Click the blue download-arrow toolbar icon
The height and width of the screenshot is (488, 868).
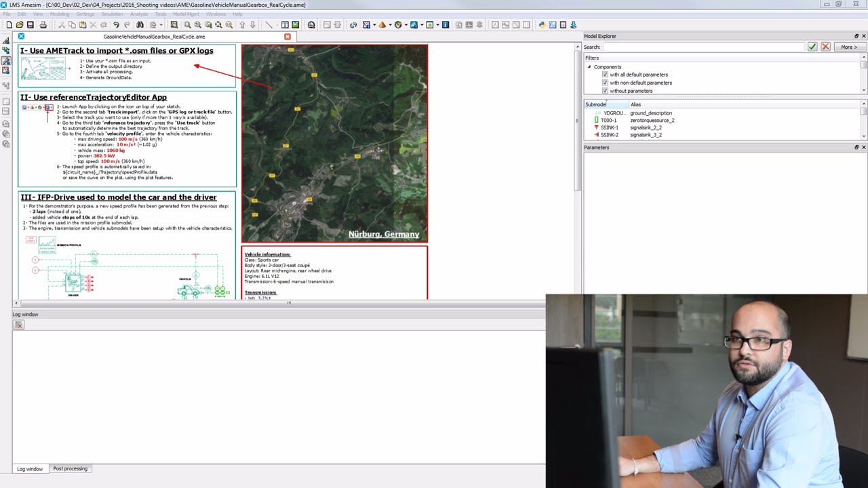(574, 24)
